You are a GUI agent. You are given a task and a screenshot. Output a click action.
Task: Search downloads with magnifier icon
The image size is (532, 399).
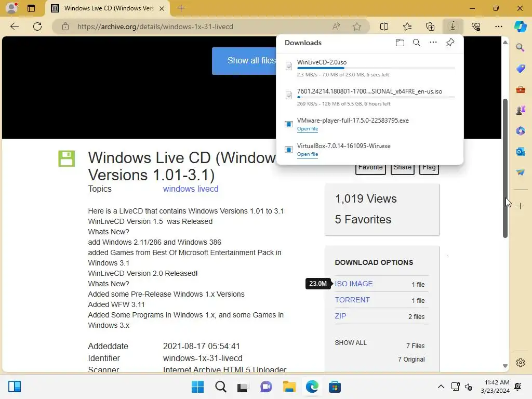(x=417, y=43)
